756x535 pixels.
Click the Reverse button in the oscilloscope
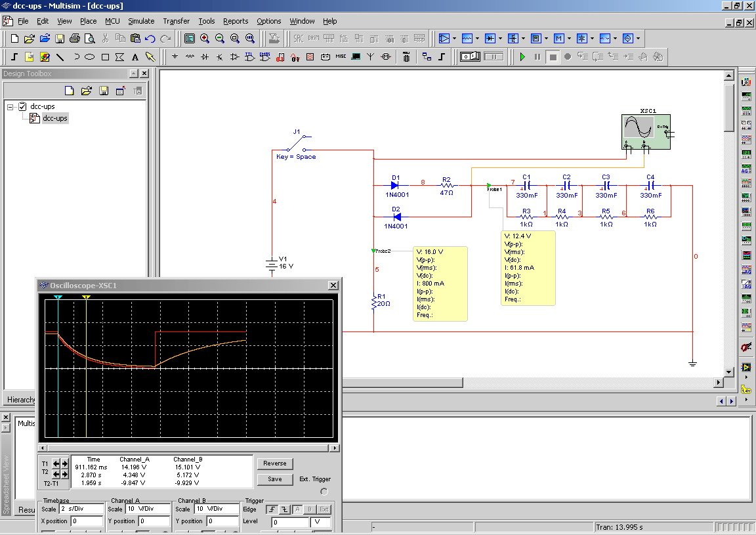(274, 463)
